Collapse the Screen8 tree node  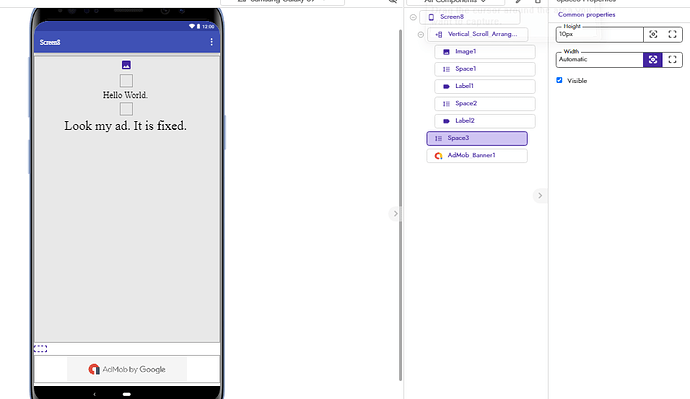pyautogui.click(x=413, y=17)
